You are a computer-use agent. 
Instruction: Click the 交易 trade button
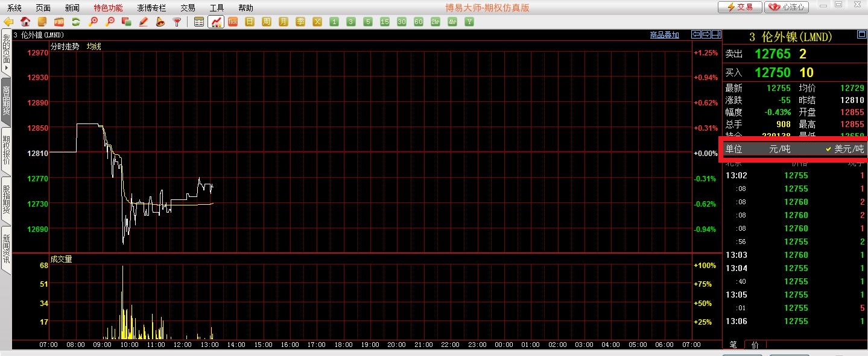[740, 7]
